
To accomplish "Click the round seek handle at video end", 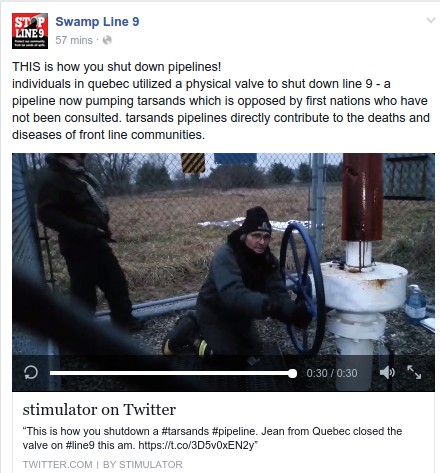I will click(292, 373).
